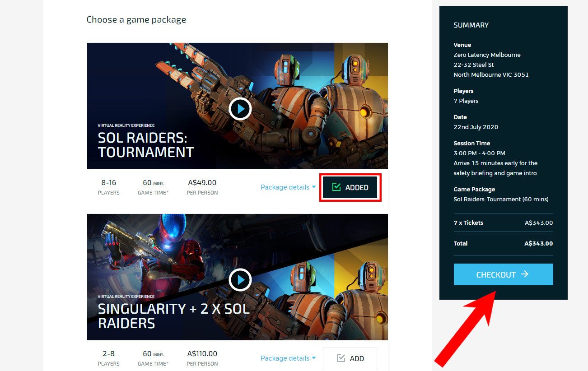Image resolution: width=588 pixels, height=371 pixels.
Task: Click "Sol Raiders: Tournament (60 mins)" in the summary
Action: pyautogui.click(x=501, y=199)
